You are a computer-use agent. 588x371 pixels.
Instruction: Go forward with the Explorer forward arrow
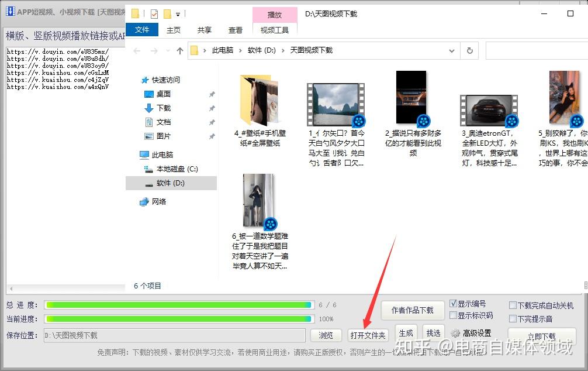coord(154,51)
